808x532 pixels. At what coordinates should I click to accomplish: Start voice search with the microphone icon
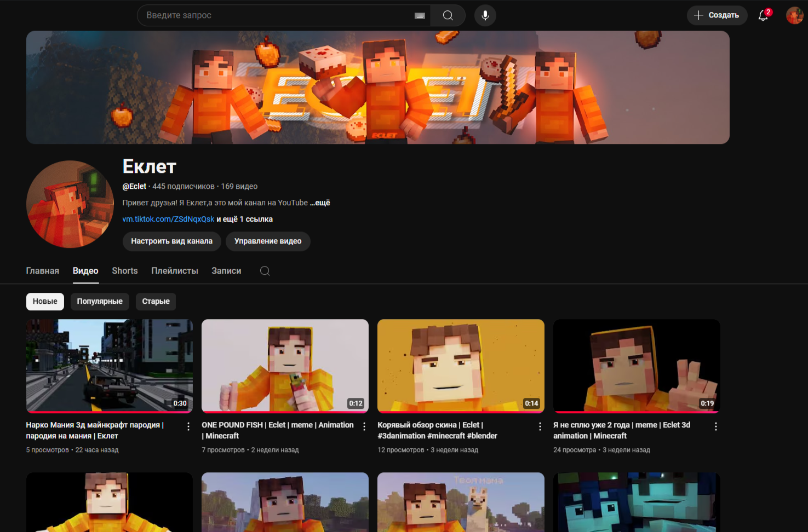485,15
